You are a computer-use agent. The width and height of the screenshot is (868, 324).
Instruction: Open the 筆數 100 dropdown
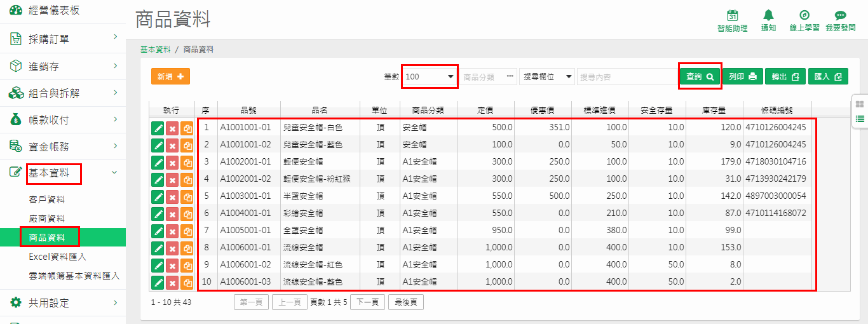430,76
